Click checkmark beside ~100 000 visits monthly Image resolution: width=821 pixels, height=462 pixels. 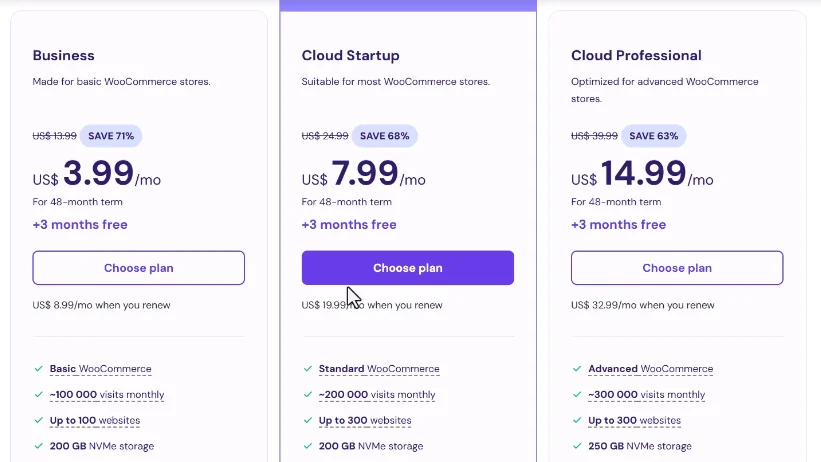pos(38,394)
